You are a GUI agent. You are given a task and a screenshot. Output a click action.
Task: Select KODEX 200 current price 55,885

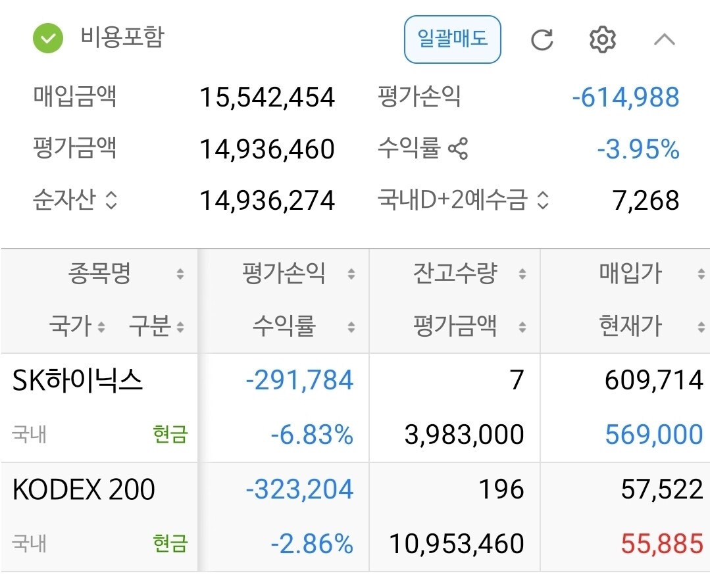(661, 544)
